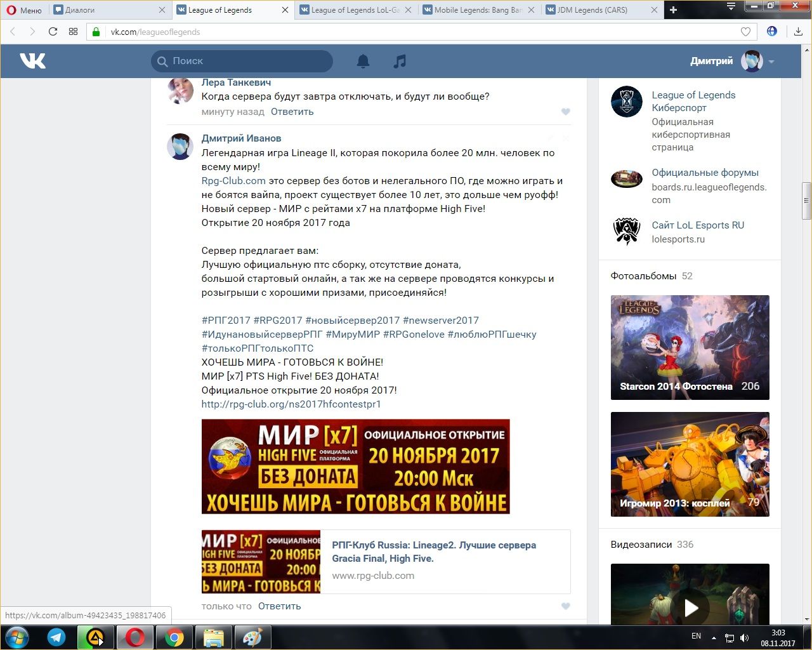Click the #RPGonelove hashtag

[414, 335]
